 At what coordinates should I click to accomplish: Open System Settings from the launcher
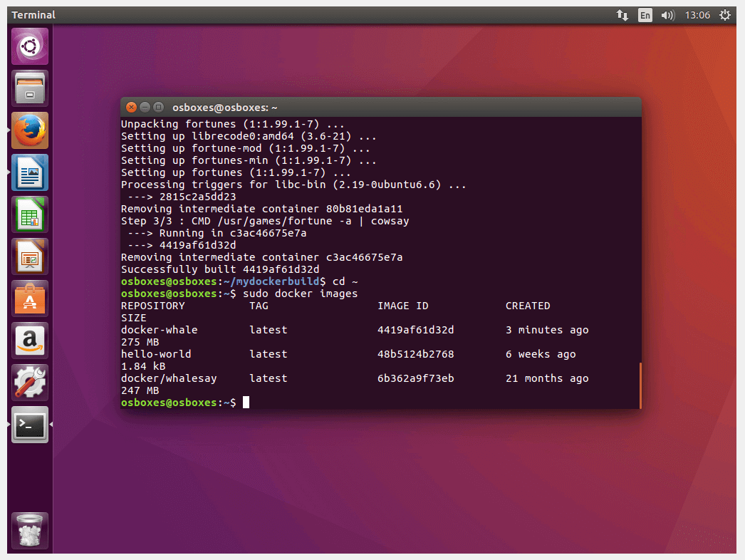click(x=29, y=383)
